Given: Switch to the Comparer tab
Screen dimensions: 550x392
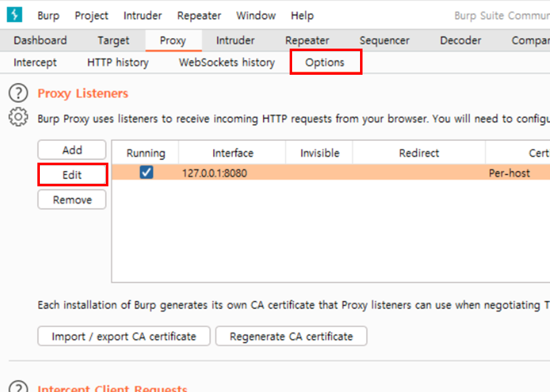Looking at the screenshot, I should [530, 41].
